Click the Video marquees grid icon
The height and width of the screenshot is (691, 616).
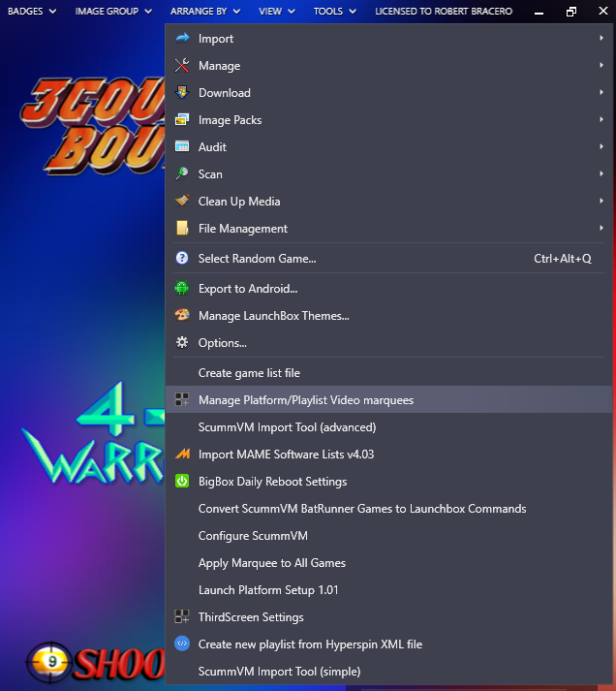[x=182, y=399]
